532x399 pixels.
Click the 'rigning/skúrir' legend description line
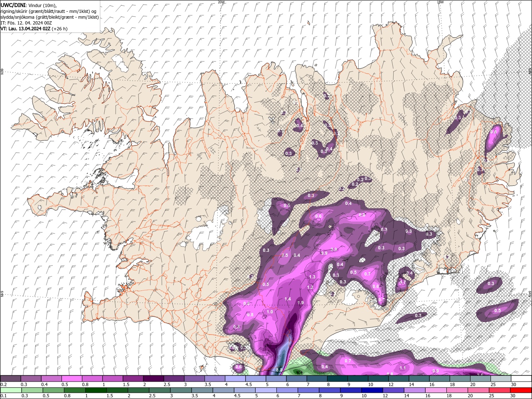click(49, 11)
